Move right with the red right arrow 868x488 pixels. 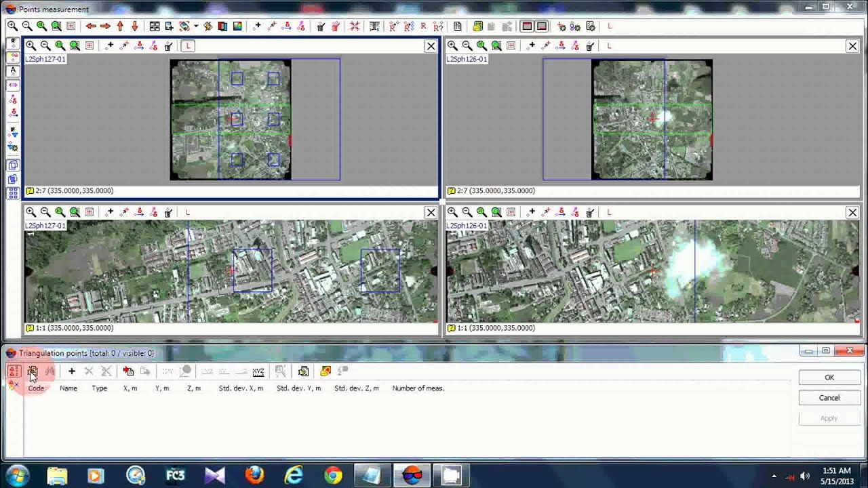coord(106,26)
